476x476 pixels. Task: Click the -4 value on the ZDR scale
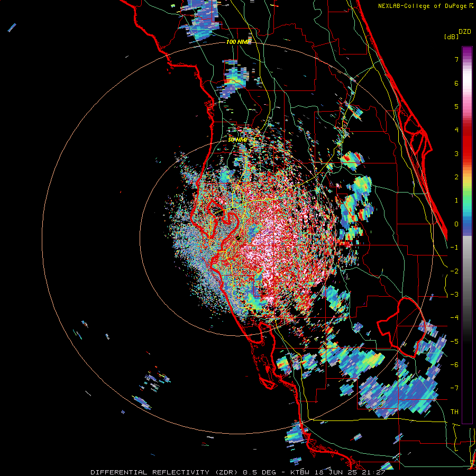coord(454,318)
